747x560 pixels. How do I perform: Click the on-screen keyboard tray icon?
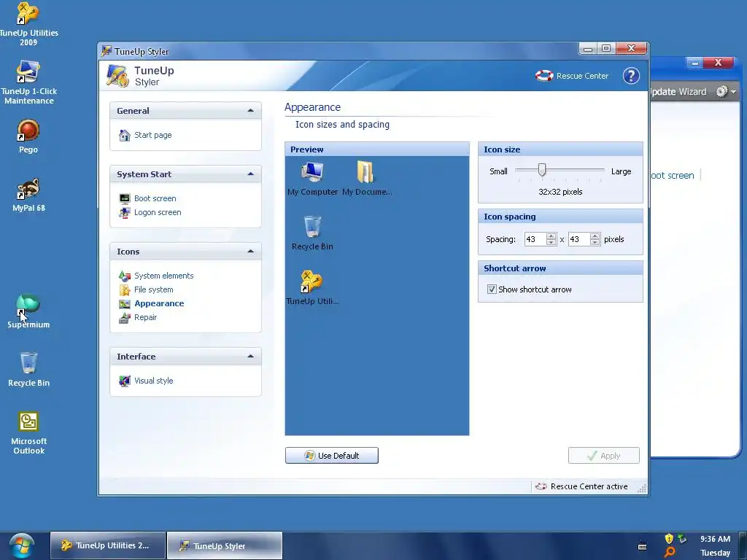coord(642,545)
